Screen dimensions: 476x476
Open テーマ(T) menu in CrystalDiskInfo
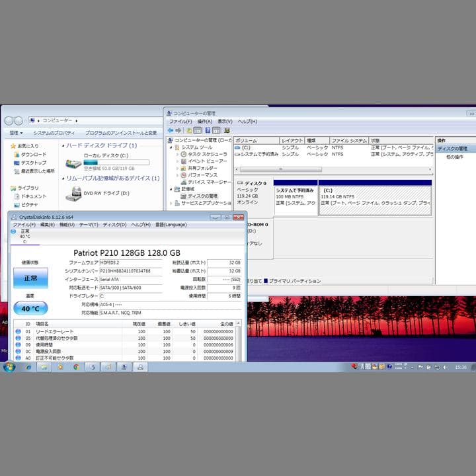(x=89, y=225)
